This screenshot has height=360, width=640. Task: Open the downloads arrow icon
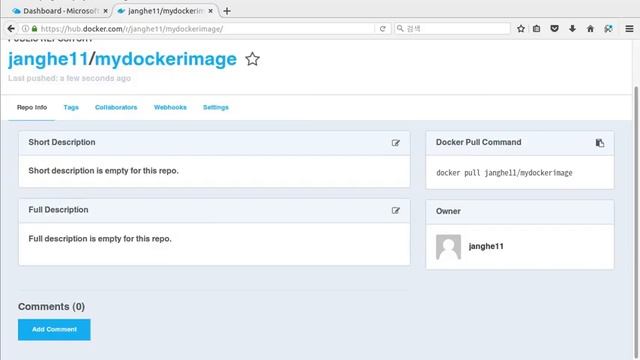tap(572, 29)
